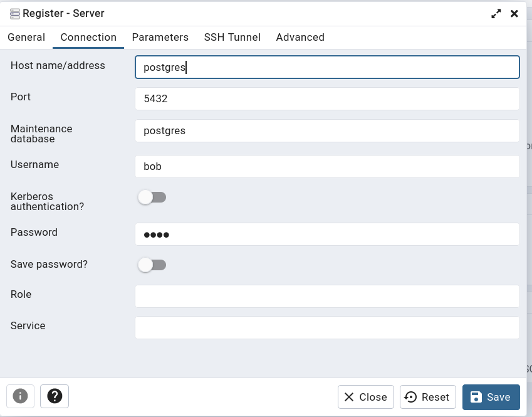The image size is (532, 417).
Task: Close dialog using the X icon
Action: tap(514, 13)
